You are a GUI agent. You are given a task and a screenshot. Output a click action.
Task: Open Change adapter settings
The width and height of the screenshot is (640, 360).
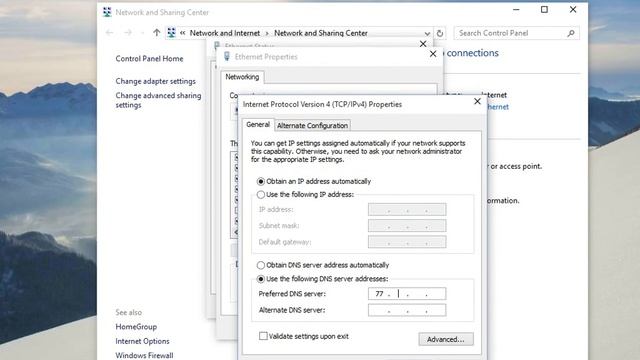coord(156,81)
